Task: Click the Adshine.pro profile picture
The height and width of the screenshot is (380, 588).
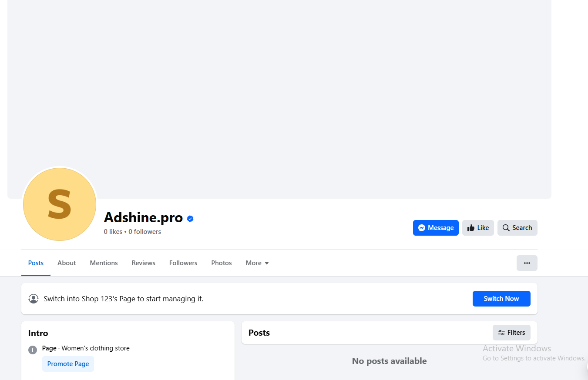Action: pos(60,204)
